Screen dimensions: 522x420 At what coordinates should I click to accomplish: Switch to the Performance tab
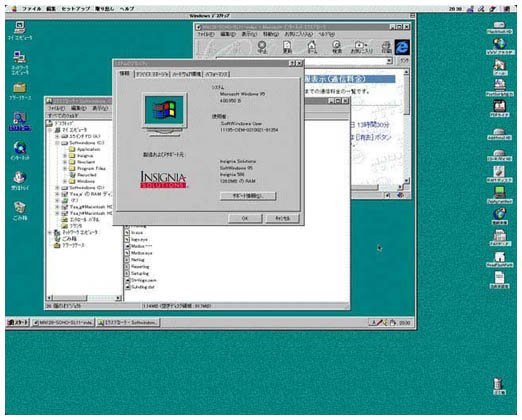coord(217,74)
